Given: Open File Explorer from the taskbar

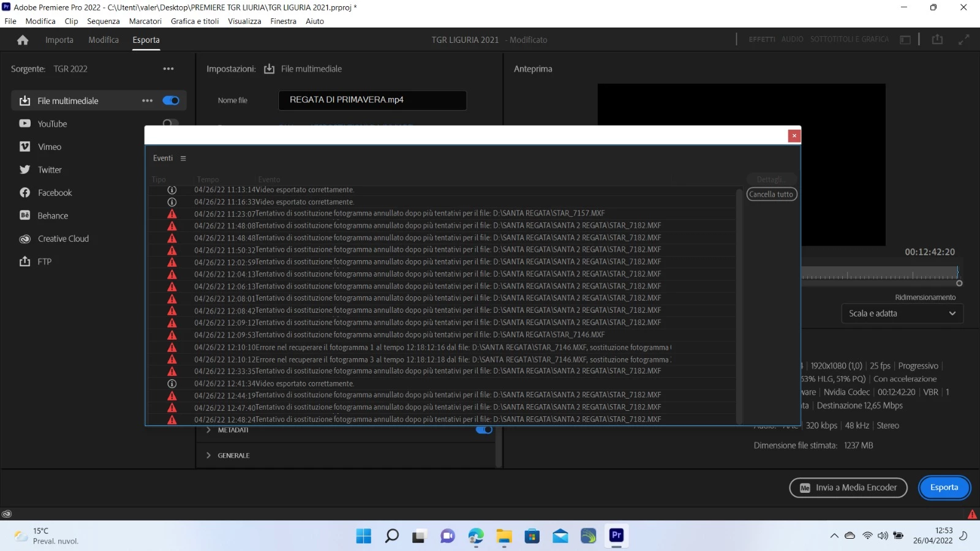Looking at the screenshot, I should tap(504, 536).
